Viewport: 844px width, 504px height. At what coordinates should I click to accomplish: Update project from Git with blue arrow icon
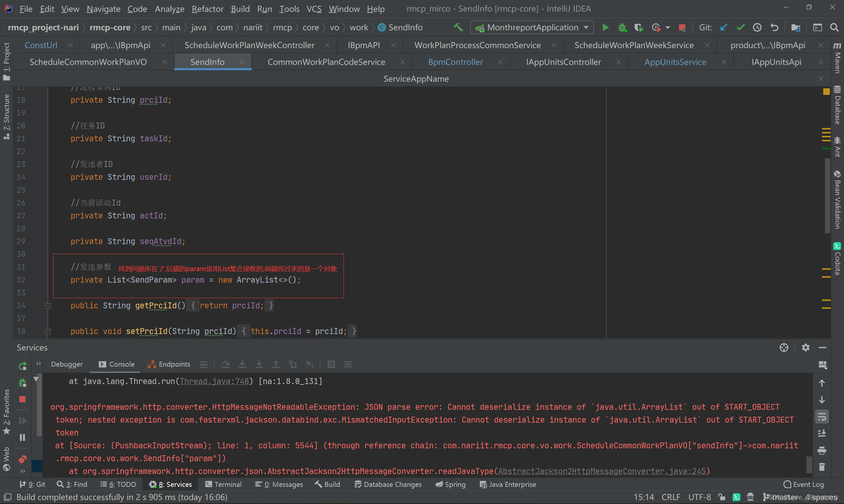point(723,27)
